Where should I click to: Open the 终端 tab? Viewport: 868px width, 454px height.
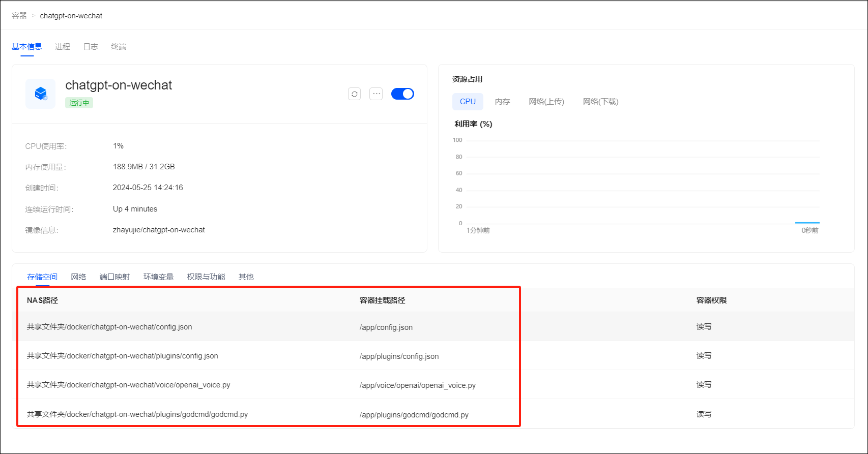(x=119, y=47)
